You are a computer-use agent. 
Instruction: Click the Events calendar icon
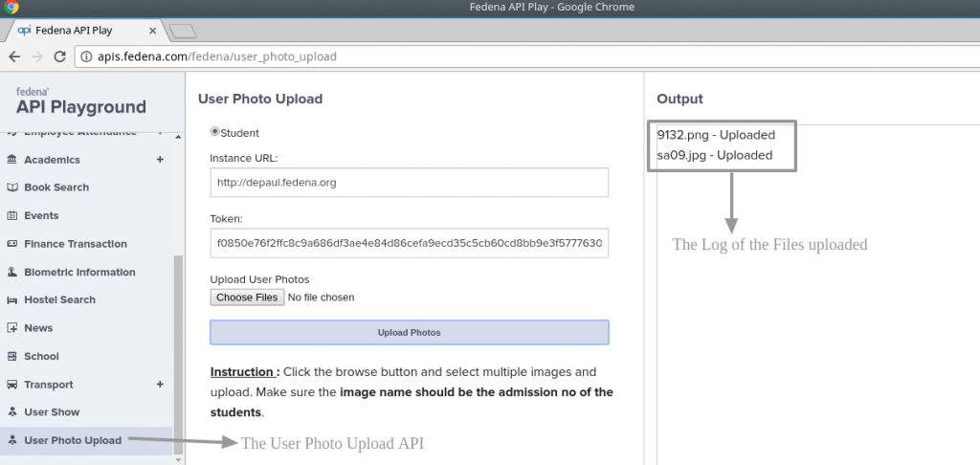point(12,216)
